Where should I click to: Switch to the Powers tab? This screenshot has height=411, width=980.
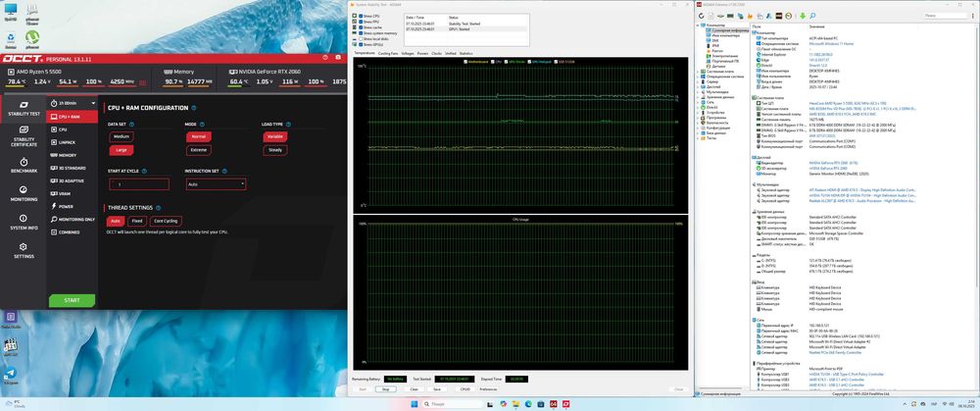pyautogui.click(x=423, y=54)
